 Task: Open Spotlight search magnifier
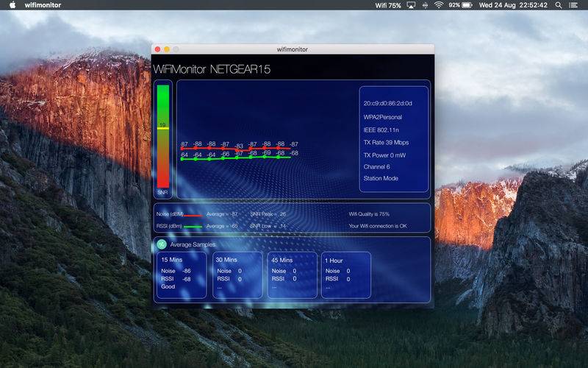pyautogui.click(x=559, y=5)
